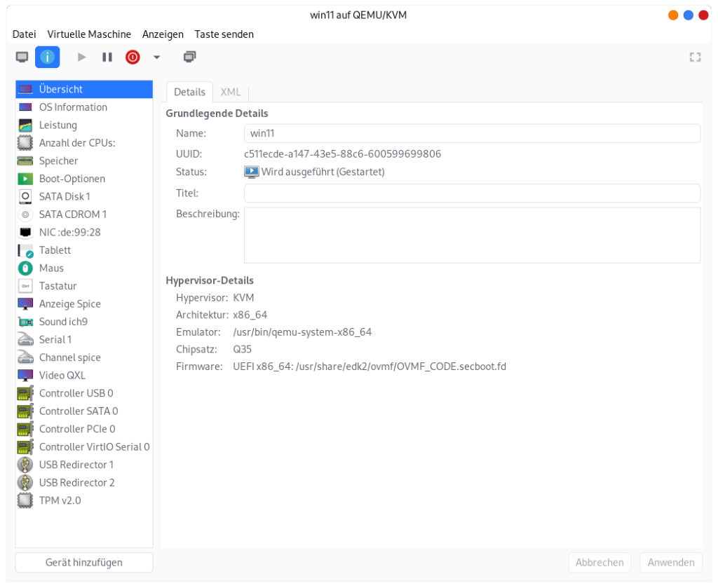Select SATA CDROM 1 device
The image size is (718, 588).
point(84,214)
